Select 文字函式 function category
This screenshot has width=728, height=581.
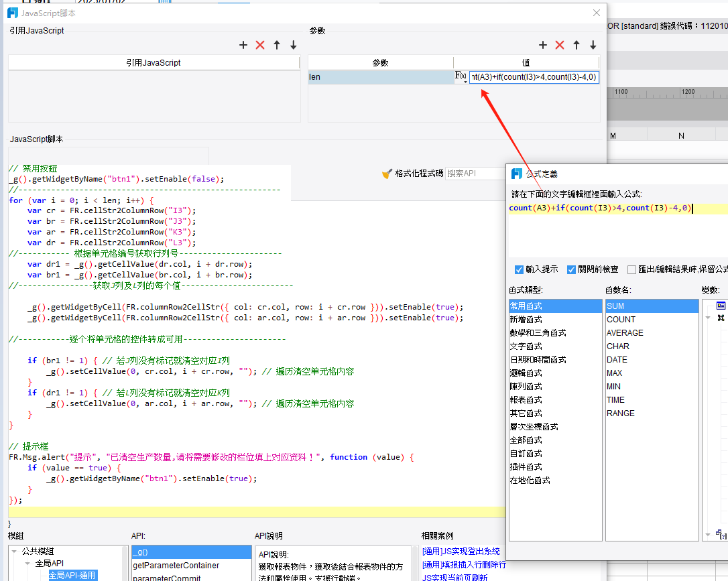coord(555,346)
